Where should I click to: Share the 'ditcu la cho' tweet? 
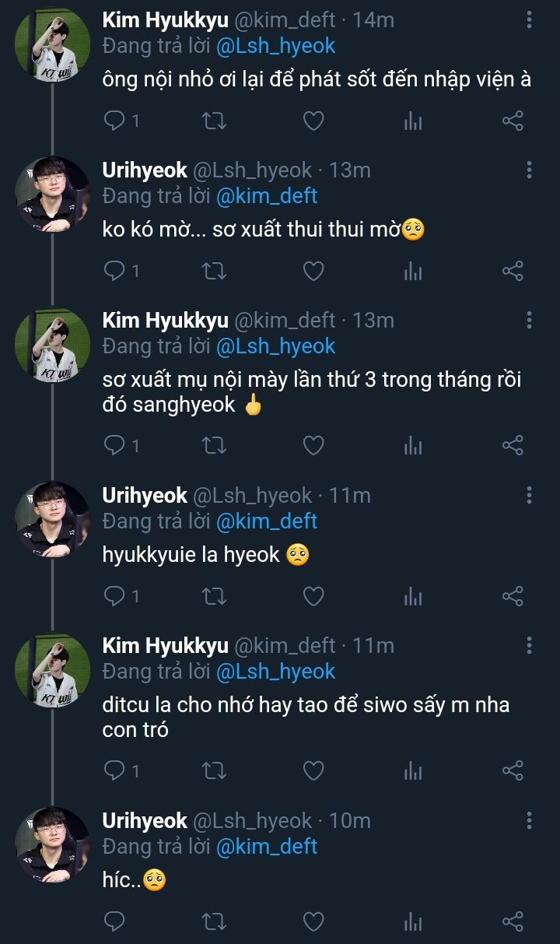[513, 770]
